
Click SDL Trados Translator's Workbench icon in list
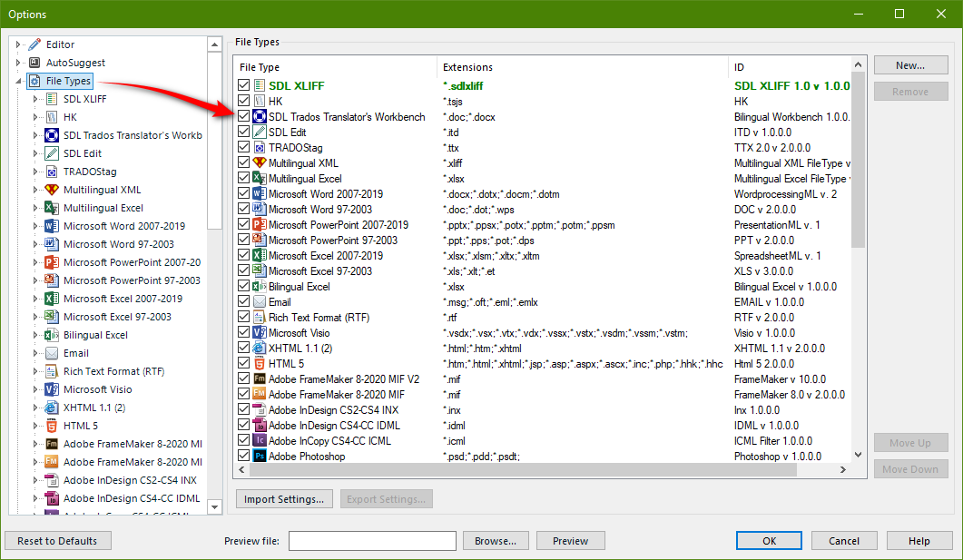click(x=260, y=116)
